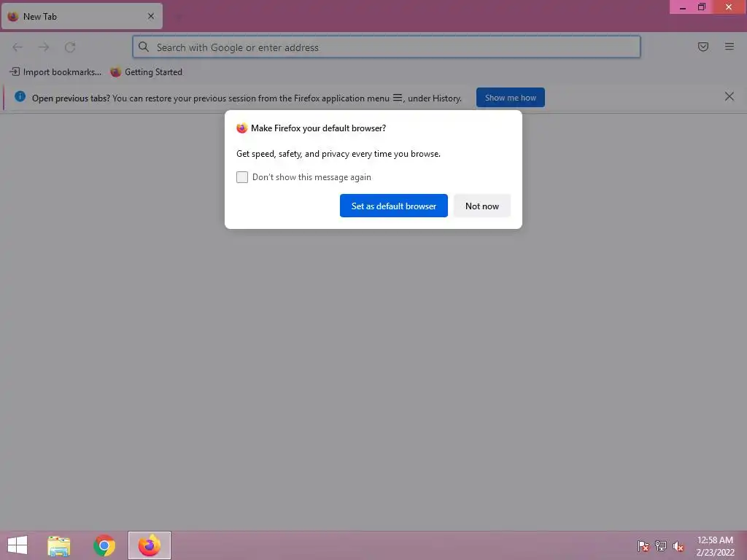Click the info icon in notification bar

tap(20, 97)
